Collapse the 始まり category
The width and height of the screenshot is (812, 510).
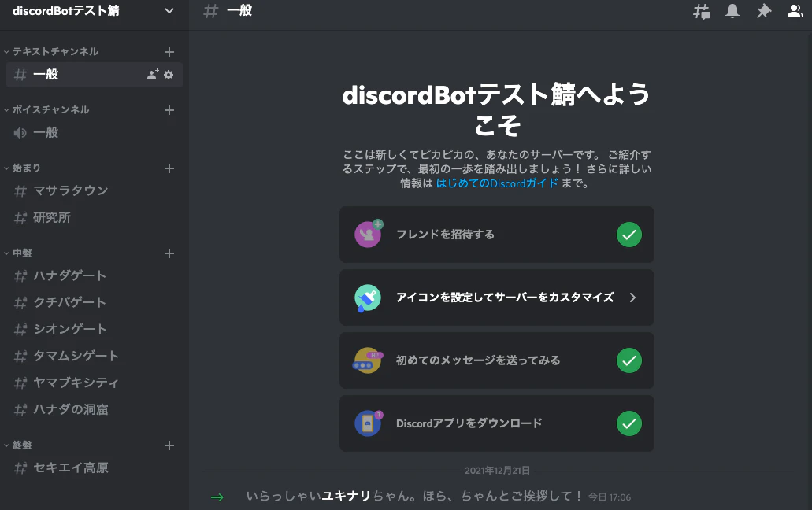(22, 168)
